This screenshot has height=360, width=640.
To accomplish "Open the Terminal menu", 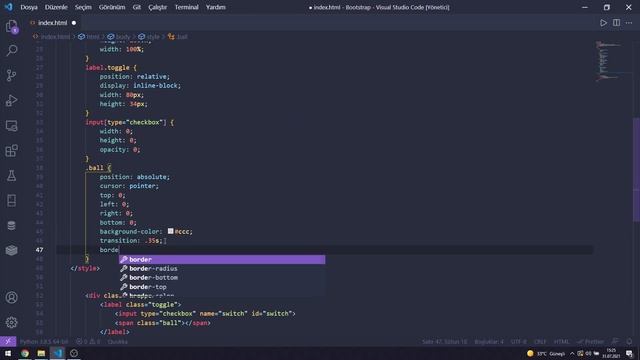I will [x=187, y=7].
